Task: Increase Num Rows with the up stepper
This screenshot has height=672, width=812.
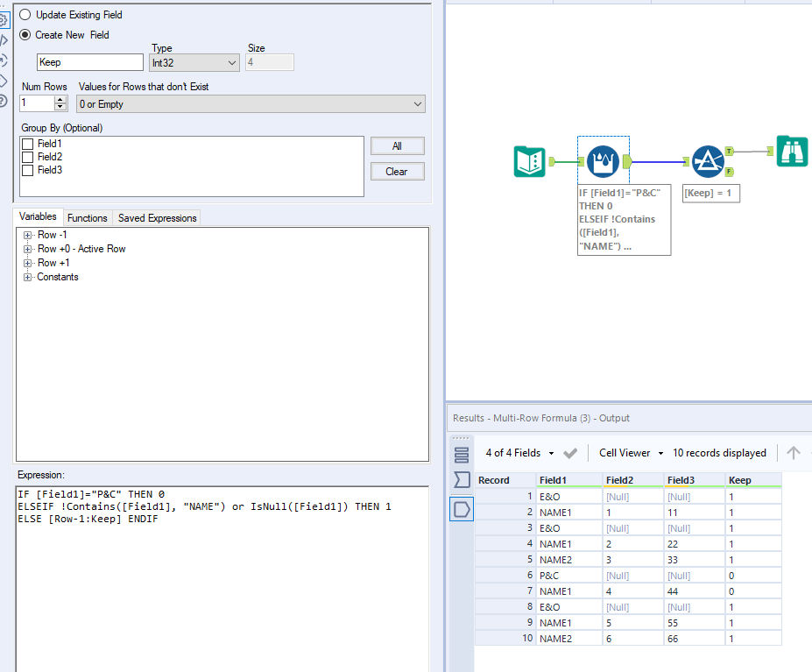Action: coord(60,98)
